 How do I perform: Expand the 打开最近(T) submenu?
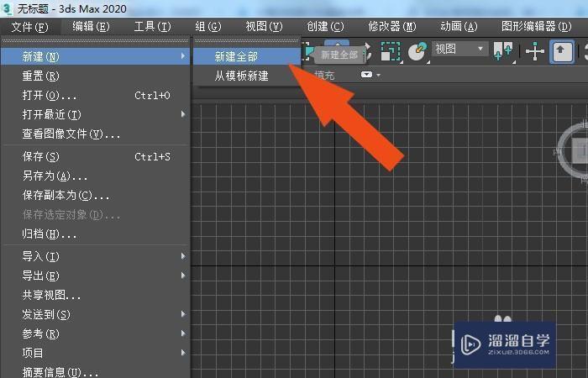coord(95,114)
